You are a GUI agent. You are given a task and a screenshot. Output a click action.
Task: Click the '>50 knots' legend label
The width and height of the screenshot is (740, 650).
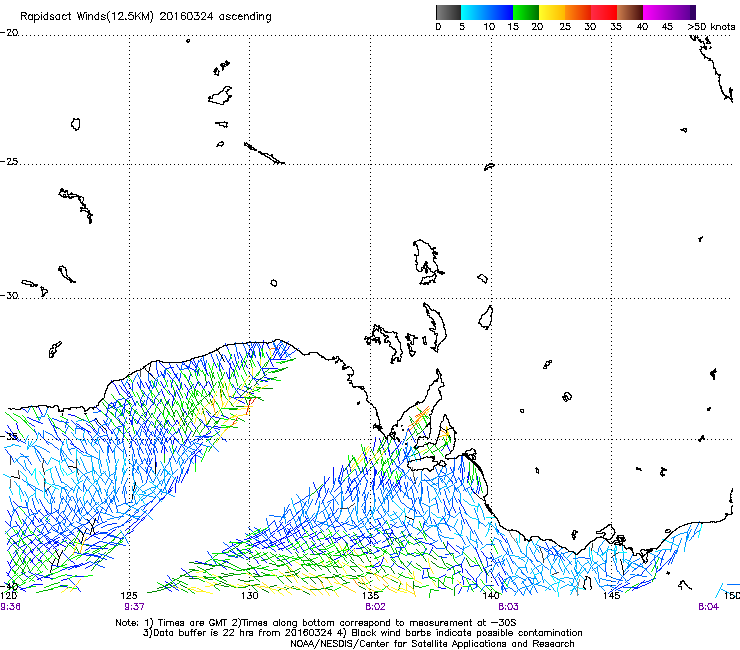coord(711,27)
